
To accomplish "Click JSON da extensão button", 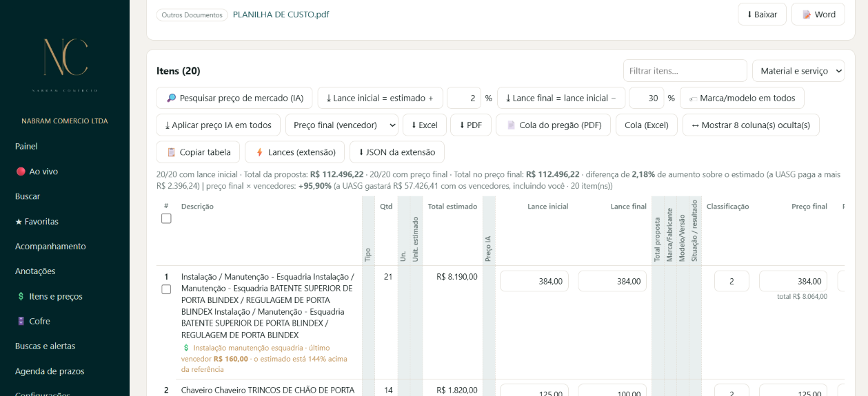I will 396,152.
